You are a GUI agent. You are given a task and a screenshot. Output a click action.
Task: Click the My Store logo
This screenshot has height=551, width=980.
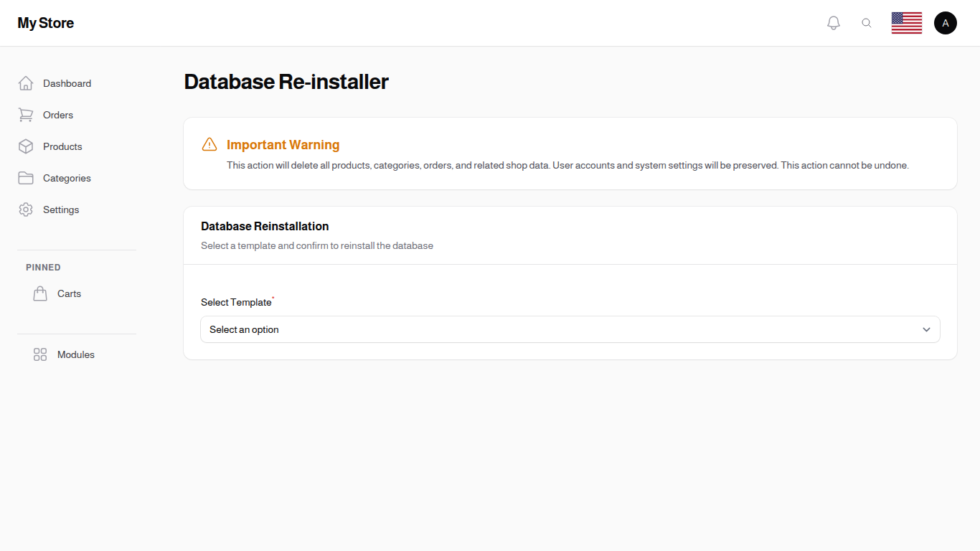pyautogui.click(x=45, y=22)
